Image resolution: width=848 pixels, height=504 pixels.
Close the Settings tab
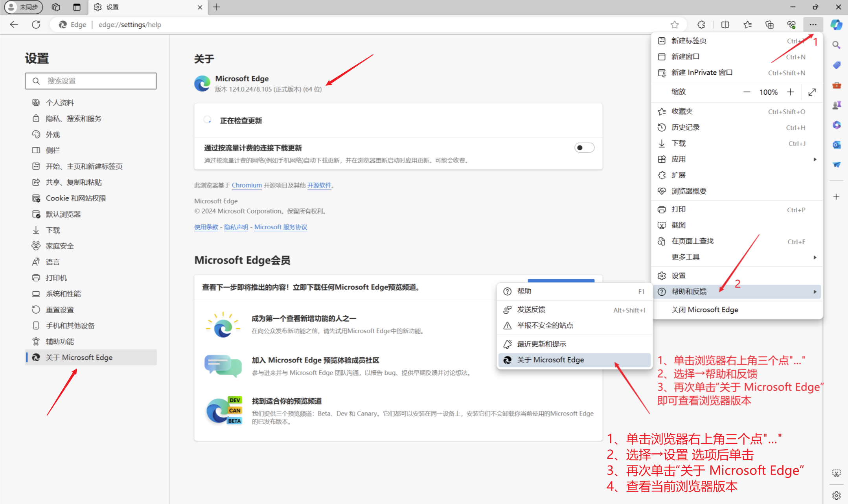click(x=200, y=7)
